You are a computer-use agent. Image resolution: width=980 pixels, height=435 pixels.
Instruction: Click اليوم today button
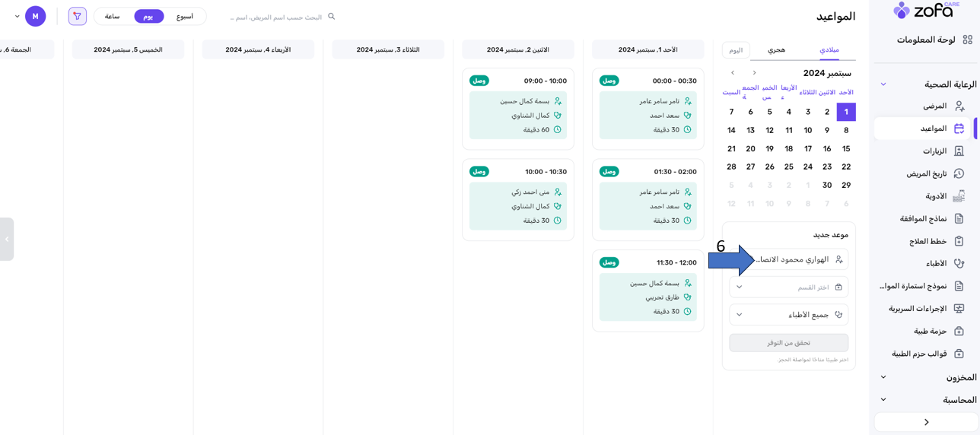(736, 50)
